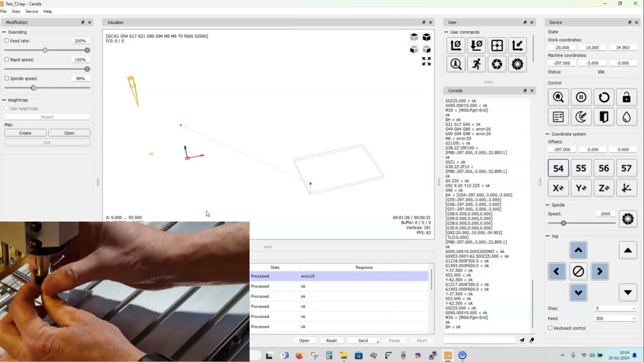
Task: Click the heightmap Create button
Action: tap(25, 133)
